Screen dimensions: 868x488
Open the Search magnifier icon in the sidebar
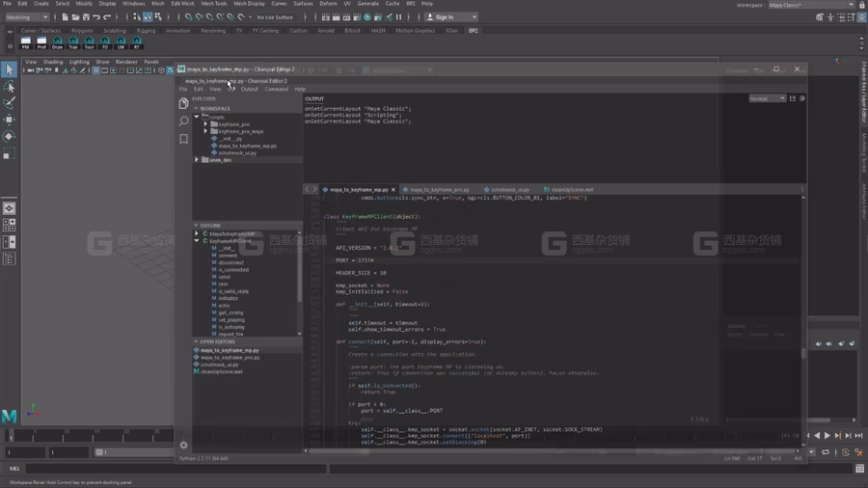coord(184,122)
